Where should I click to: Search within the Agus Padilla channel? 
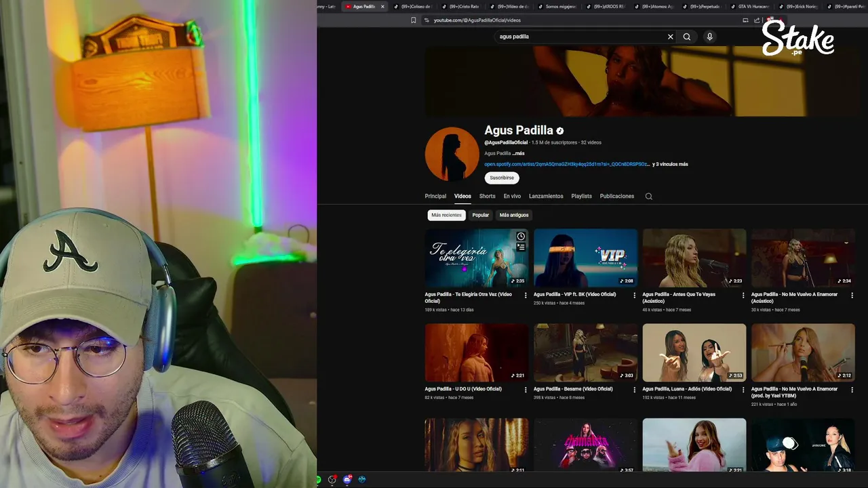click(649, 197)
